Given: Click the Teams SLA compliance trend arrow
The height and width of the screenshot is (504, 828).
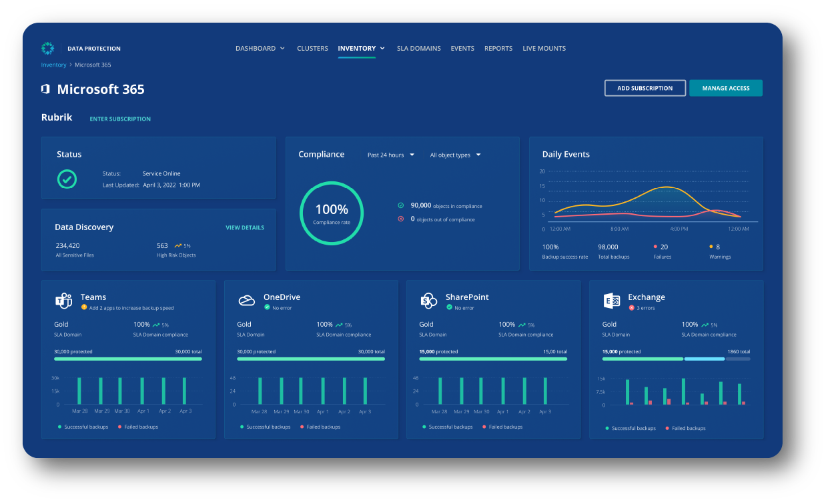Looking at the screenshot, I should click(156, 325).
